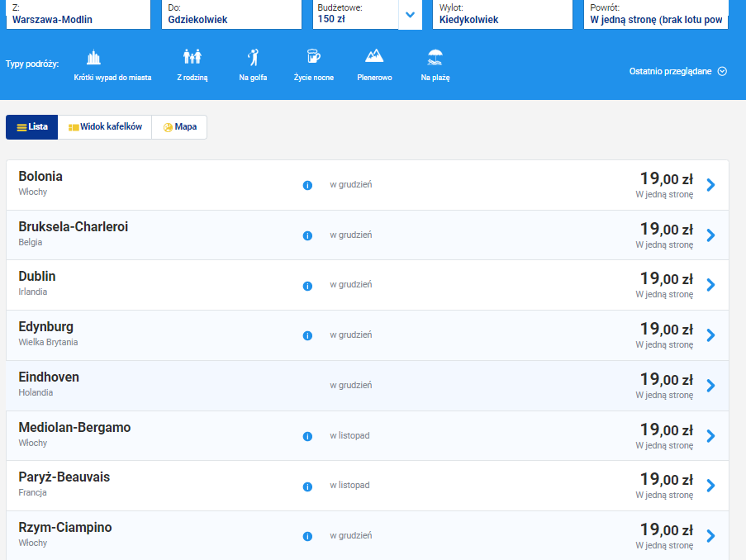The height and width of the screenshot is (560, 746).
Task: Select Krótki wypad do miasta label
Action: 112,78
